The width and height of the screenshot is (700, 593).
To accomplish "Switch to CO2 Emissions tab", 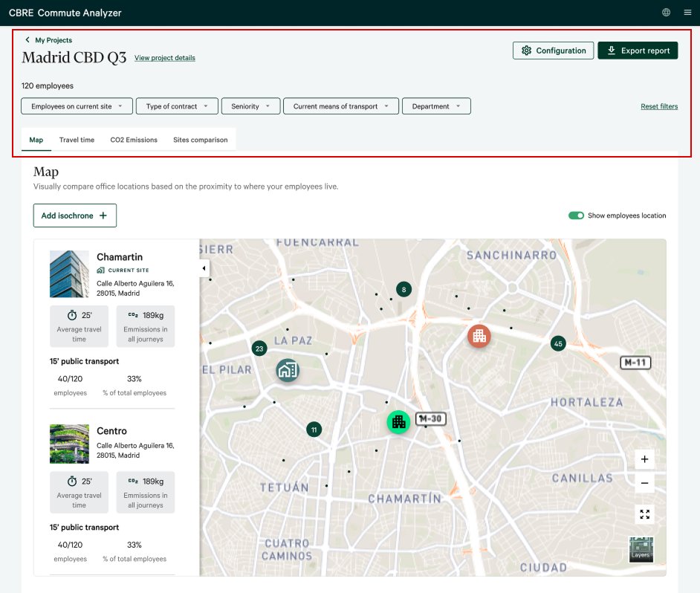I will (x=134, y=140).
